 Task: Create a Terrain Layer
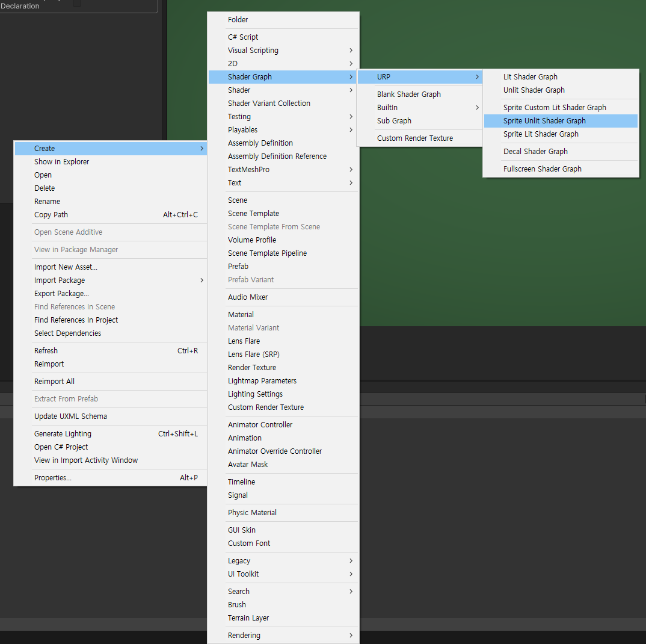283,618
